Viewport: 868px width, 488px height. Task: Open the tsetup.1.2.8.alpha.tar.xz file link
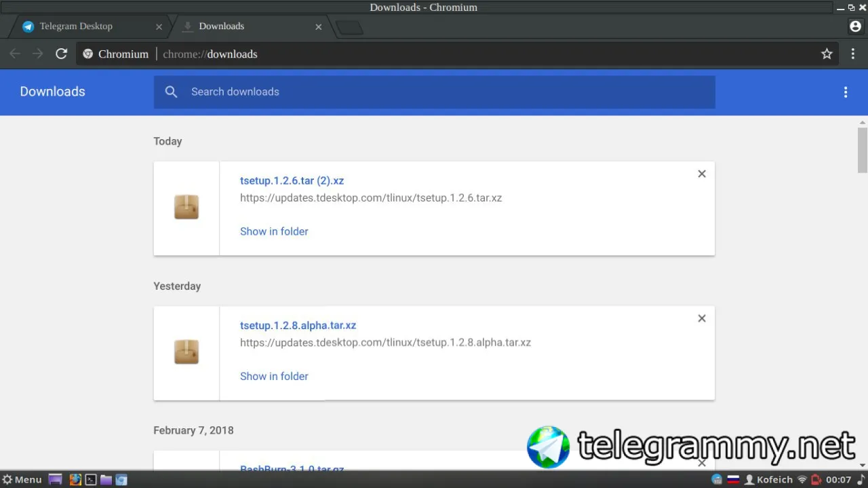coord(298,325)
